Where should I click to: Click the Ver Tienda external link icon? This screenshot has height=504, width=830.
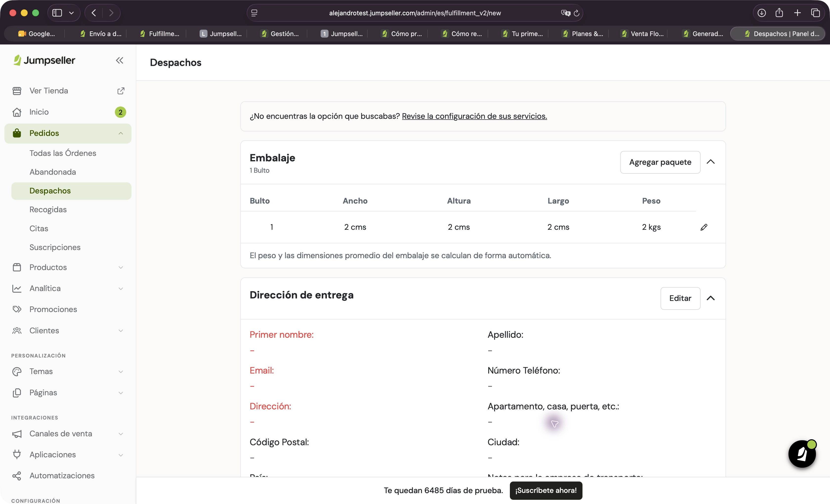pos(121,91)
